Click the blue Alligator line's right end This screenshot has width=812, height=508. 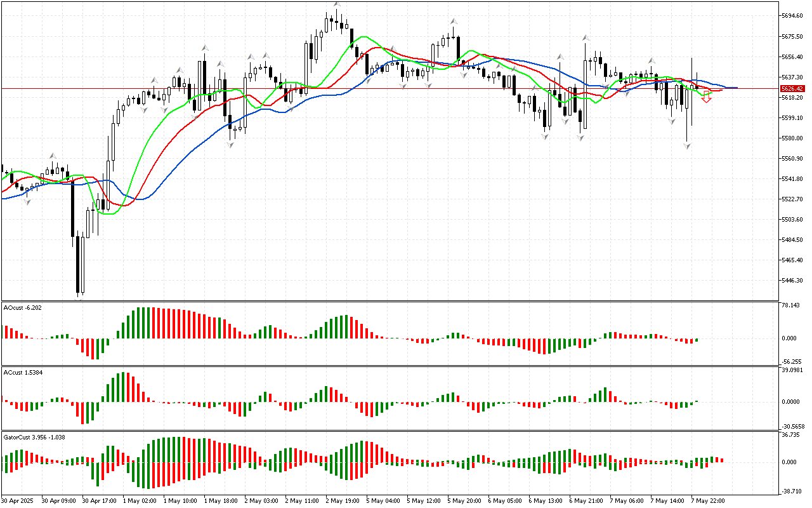point(735,88)
